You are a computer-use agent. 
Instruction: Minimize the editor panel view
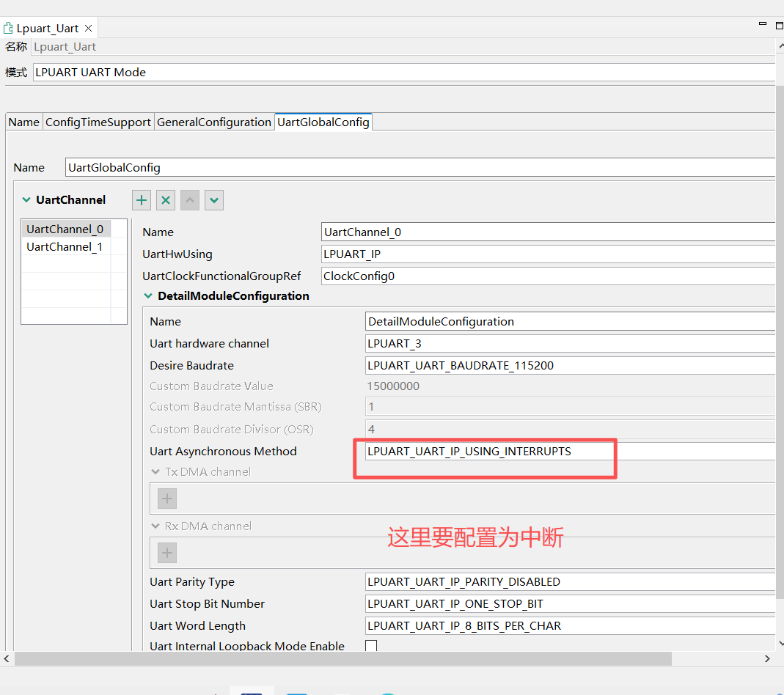763,24
